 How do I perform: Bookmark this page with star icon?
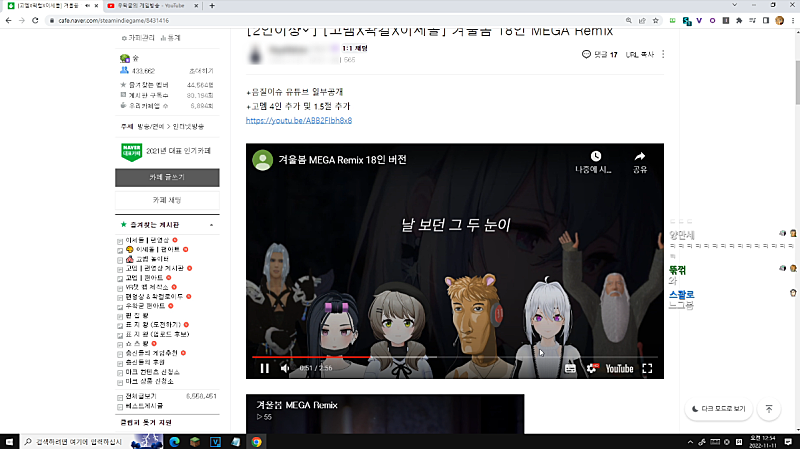[x=656, y=20]
